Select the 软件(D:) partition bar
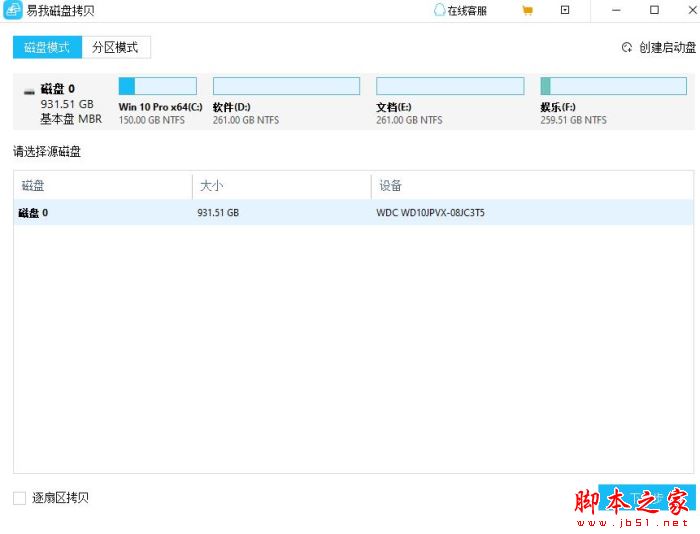Screen dimensions: 700x534 pos(286,86)
